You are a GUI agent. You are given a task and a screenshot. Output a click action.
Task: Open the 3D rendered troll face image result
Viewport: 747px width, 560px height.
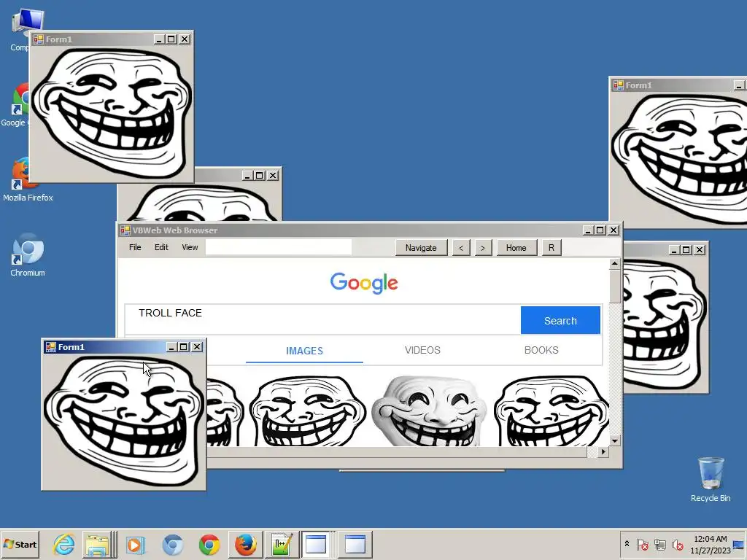429,411
